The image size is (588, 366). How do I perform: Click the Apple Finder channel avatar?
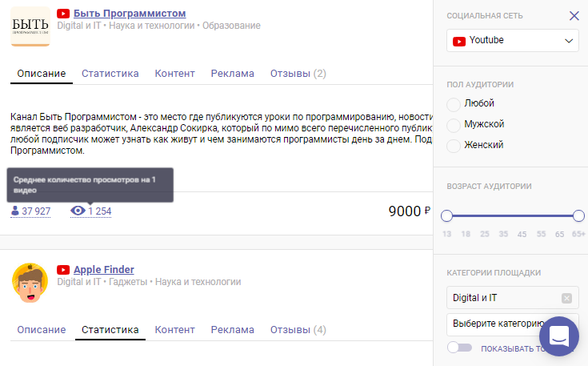pyautogui.click(x=30, y=283)
